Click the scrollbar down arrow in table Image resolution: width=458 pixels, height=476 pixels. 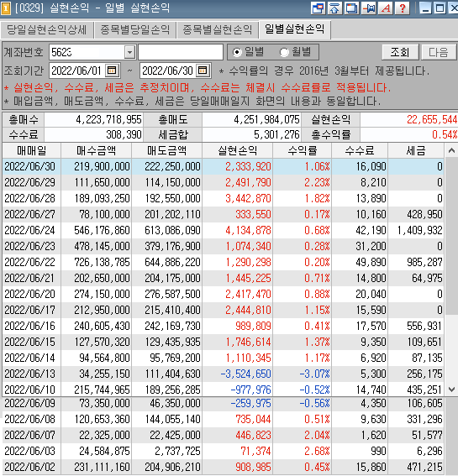(x=451, y=390)
